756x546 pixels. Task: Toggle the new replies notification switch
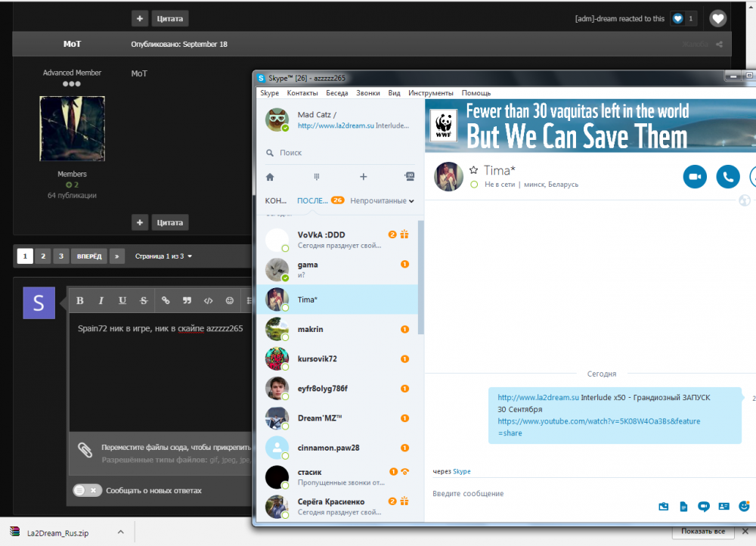(x=87, y=490)
